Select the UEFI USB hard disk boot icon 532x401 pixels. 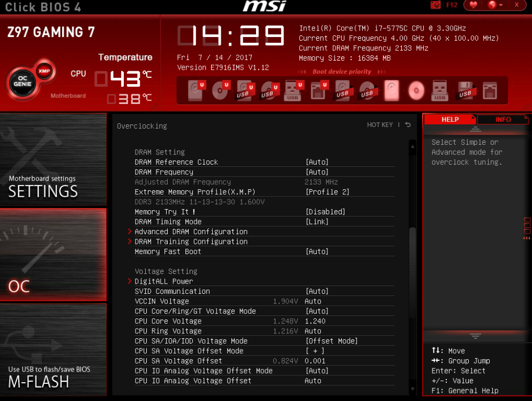coord(245,90)
